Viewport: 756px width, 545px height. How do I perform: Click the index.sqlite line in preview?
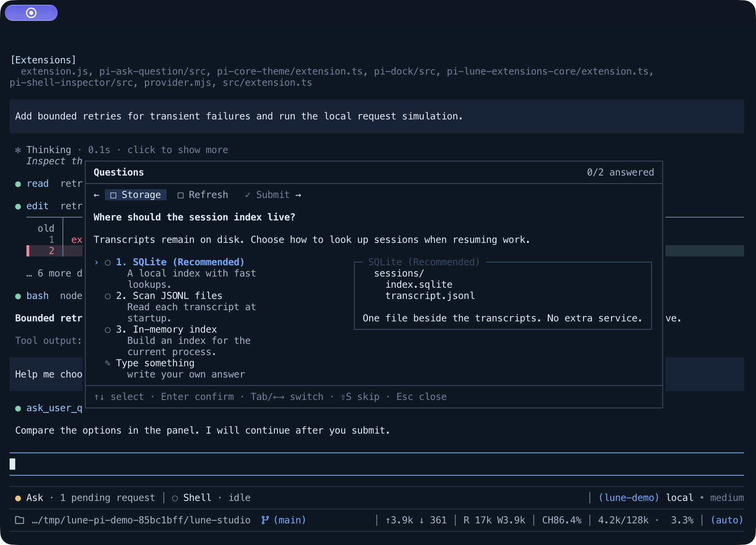click(419, 285)
